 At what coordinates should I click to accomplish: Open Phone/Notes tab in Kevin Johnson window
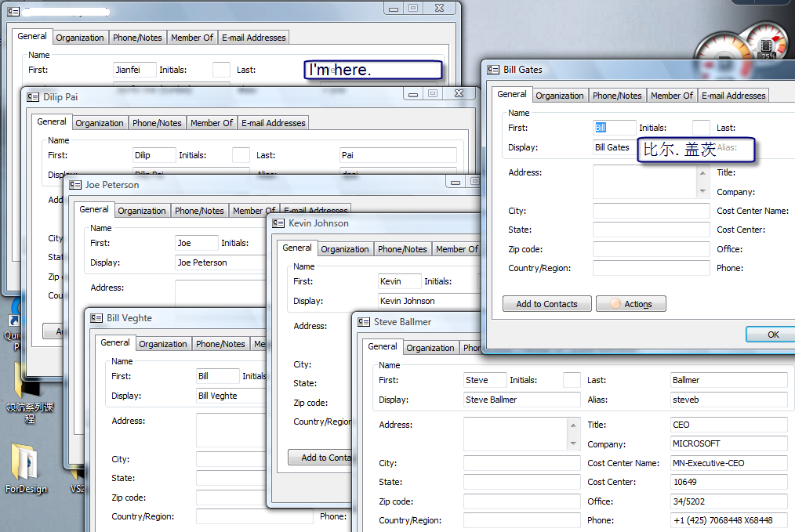point(402,249)
